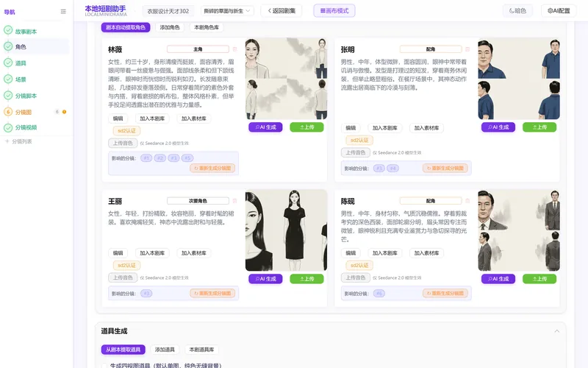
Task: Open the 配角 role dropdown for 张明
Action: coord(431,49)
